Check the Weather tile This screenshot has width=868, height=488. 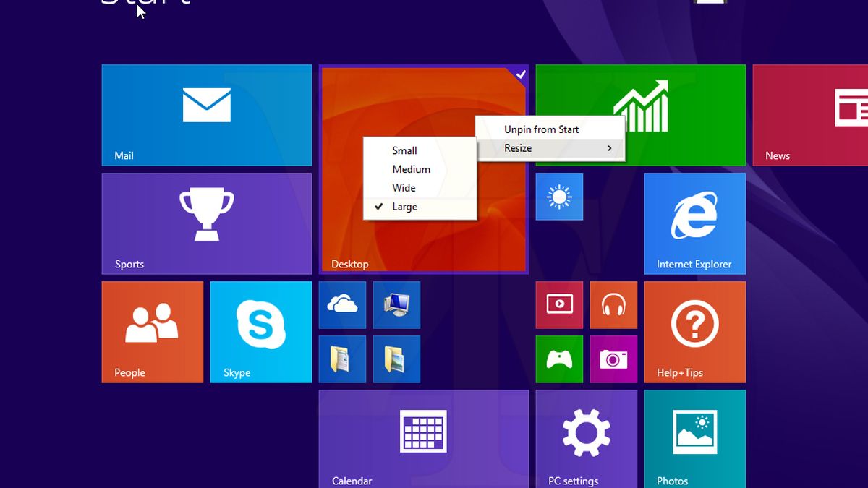pyautogui.click(x=559, y=196)
